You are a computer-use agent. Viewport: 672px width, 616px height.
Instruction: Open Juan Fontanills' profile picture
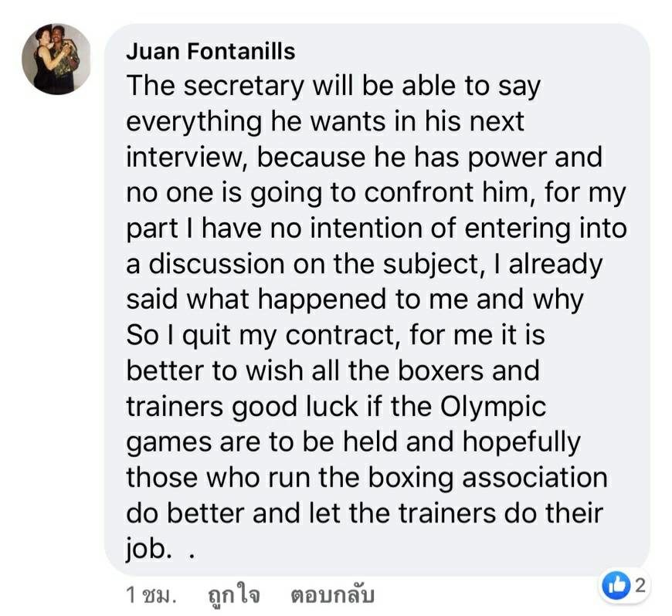coord(56,59)
